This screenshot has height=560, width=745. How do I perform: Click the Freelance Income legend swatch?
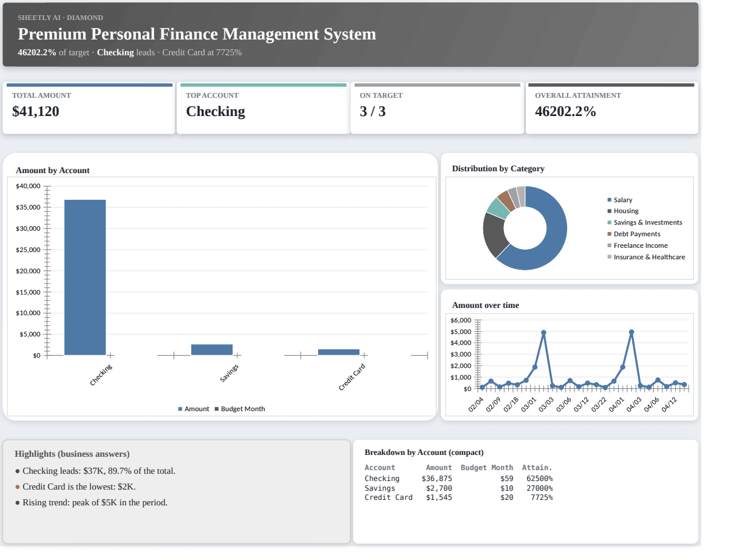pyautogui.click(x=609, y=245)
